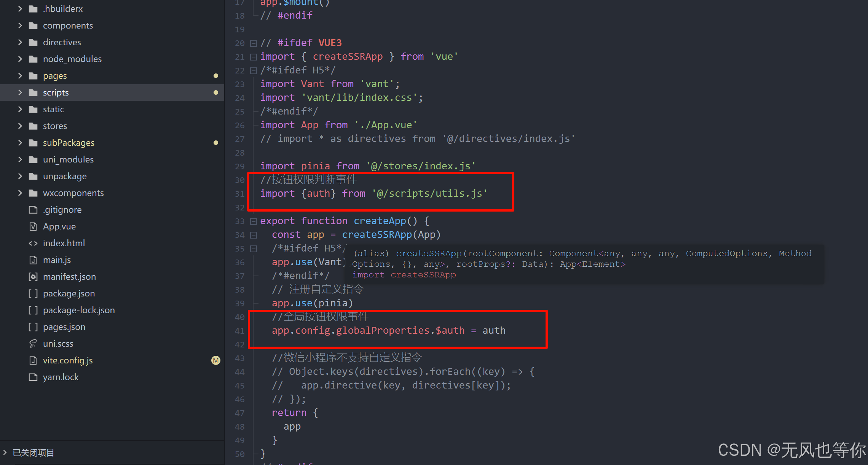This screenshot has width=868, height=465.
Task: Click the modified M badge on vite.config.js
Action: (216, 360)
